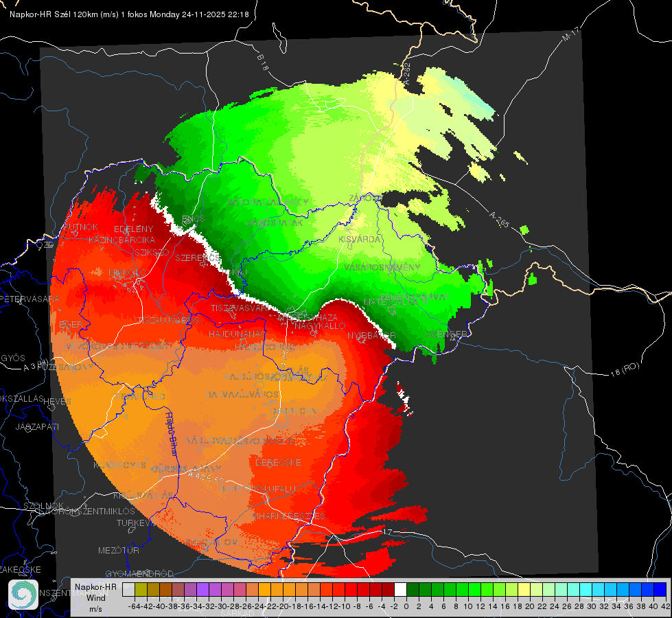
Task: Click the Napkor-HR swirl logo icon
Action: (23, 595)
